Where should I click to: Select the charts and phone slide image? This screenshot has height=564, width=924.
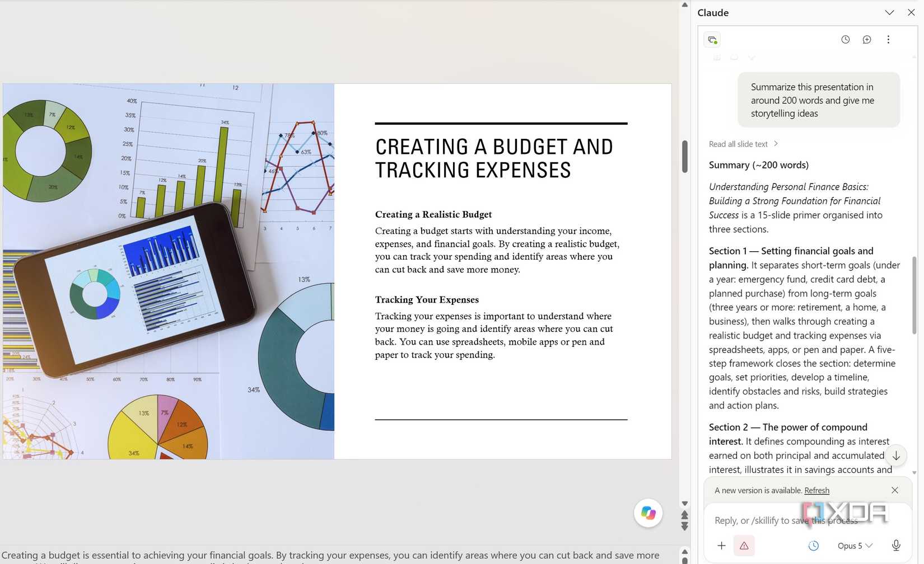169,271
